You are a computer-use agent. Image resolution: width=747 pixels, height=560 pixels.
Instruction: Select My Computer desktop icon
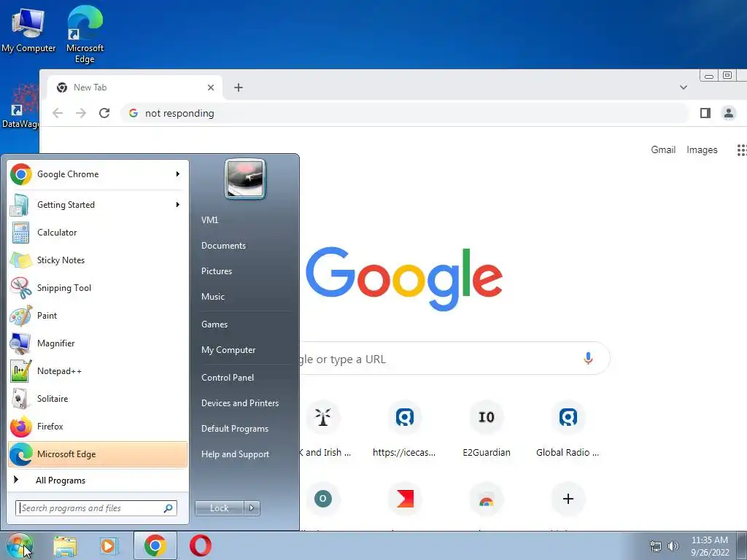(x=28, y=30)
